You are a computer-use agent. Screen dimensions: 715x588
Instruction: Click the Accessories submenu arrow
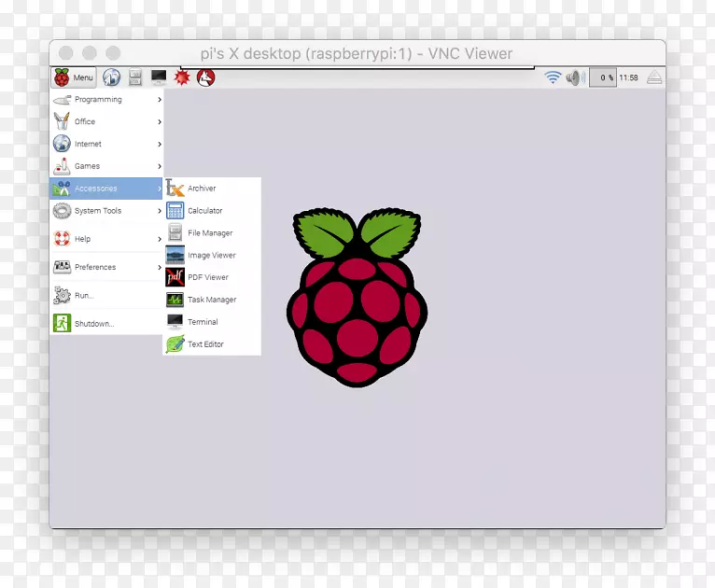pyautogui.click(x=160, y=189)
